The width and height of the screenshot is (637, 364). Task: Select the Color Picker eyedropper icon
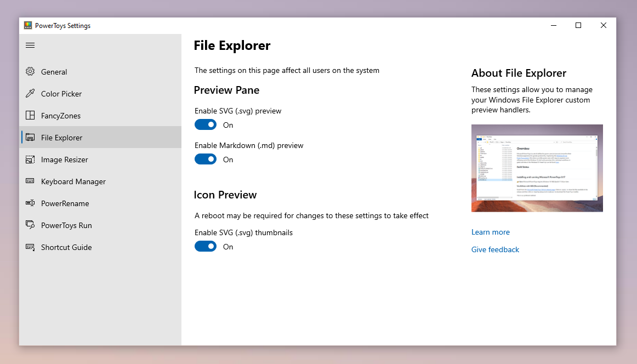tap(30, 93)
